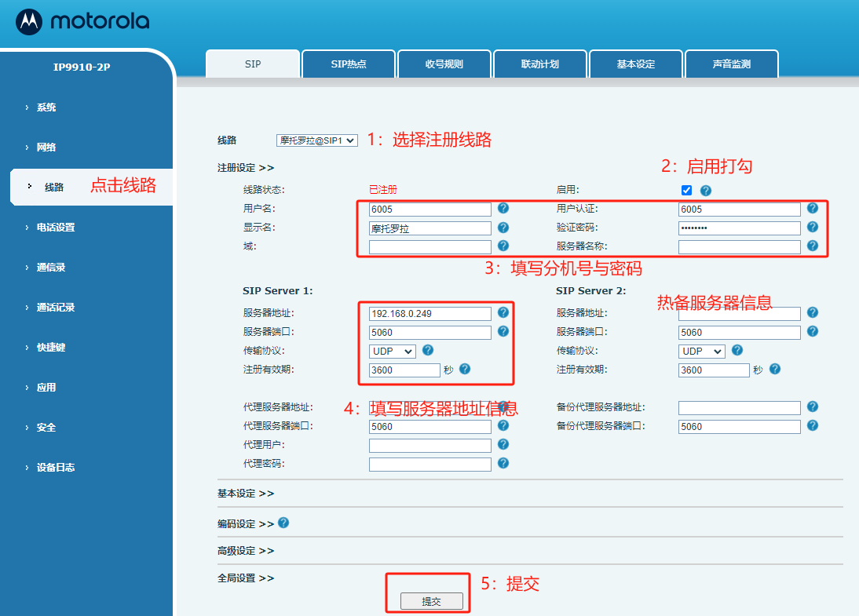Viewport: 859px width, 616px height.
Task: Toggle the 启用 checkbox
Action: point(686,190)
